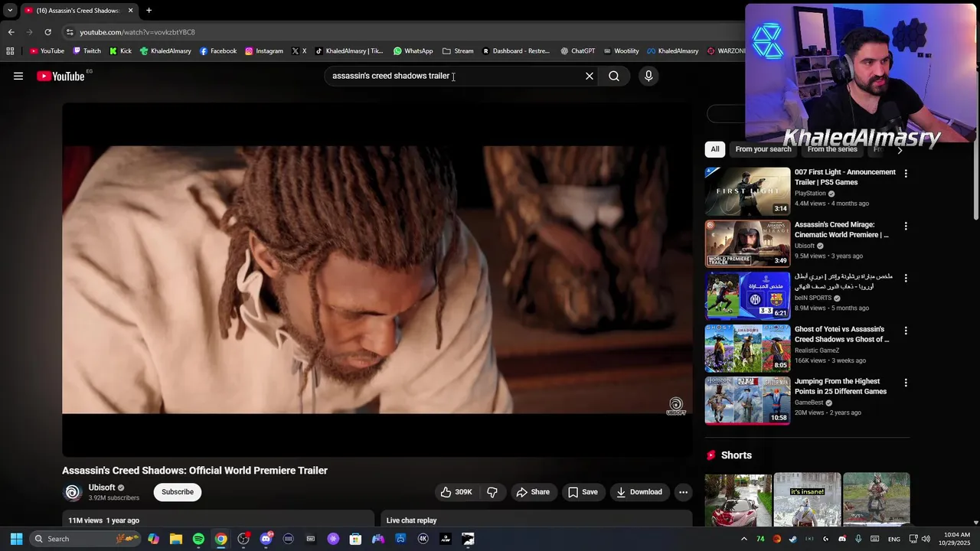The image size is (980, 551).
Task: Select the All filter chip
Action: 714,149
